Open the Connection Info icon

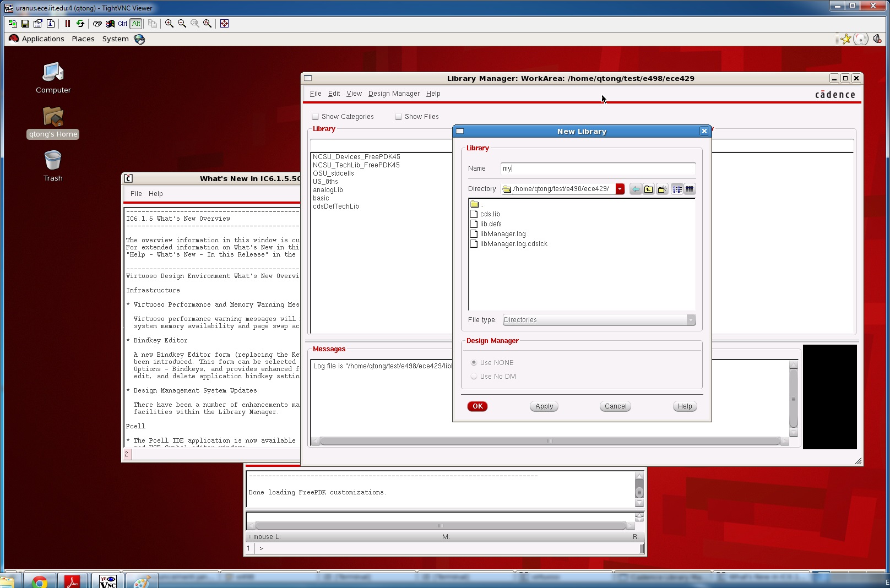[x=51, y=24]
